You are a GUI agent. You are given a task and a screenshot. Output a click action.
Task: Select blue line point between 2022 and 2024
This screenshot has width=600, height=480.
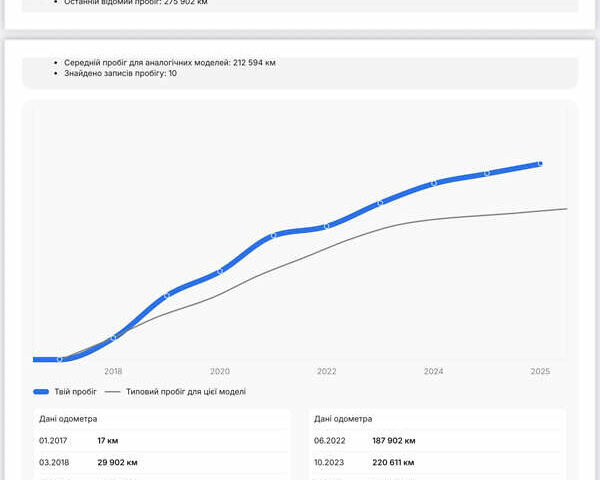pyautogui.click(x=380, y=203)
